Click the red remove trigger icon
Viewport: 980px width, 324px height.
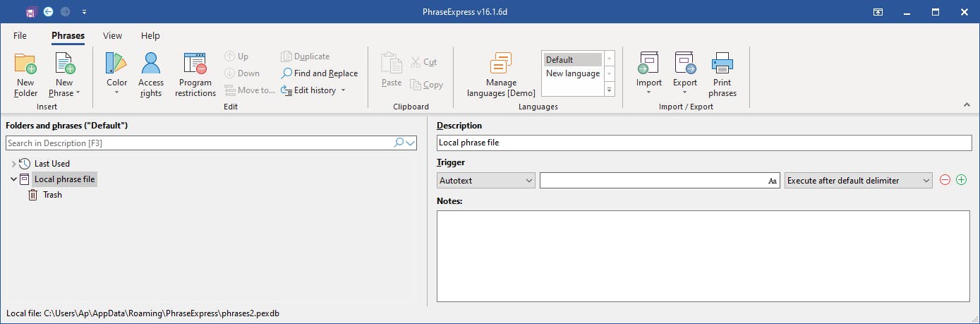point(945,181)
